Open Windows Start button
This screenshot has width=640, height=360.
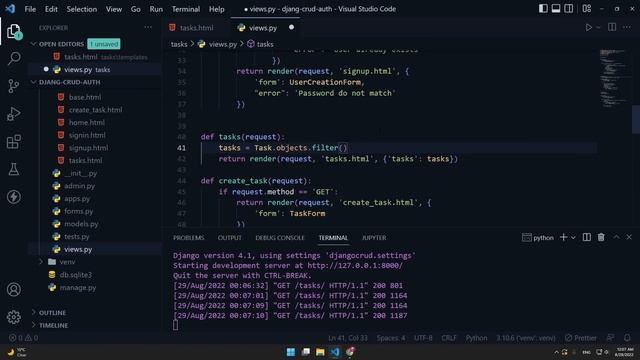pyautogui.click(x=291, y=352)
